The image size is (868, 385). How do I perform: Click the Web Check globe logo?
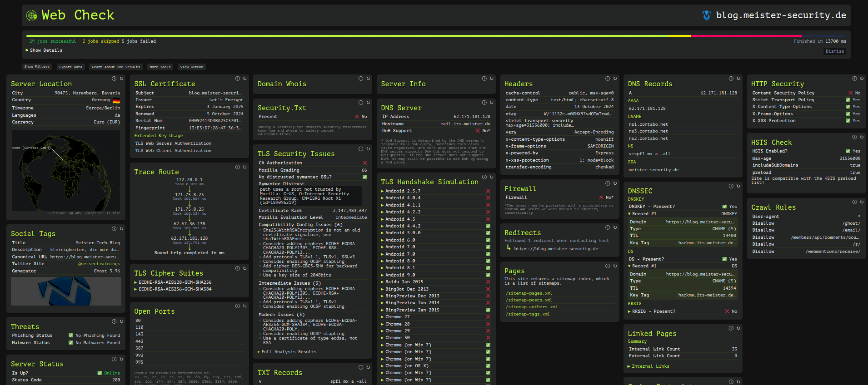click(31, 15)
